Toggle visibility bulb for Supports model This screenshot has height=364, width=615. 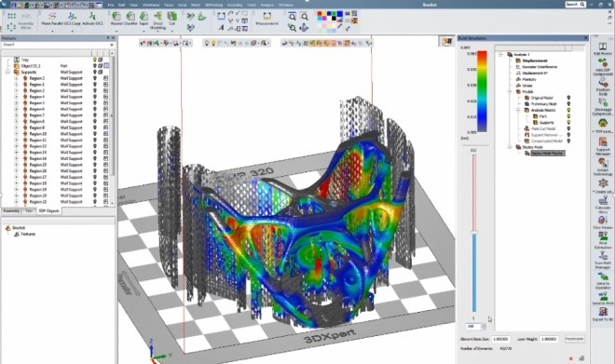tap(568, 123)
